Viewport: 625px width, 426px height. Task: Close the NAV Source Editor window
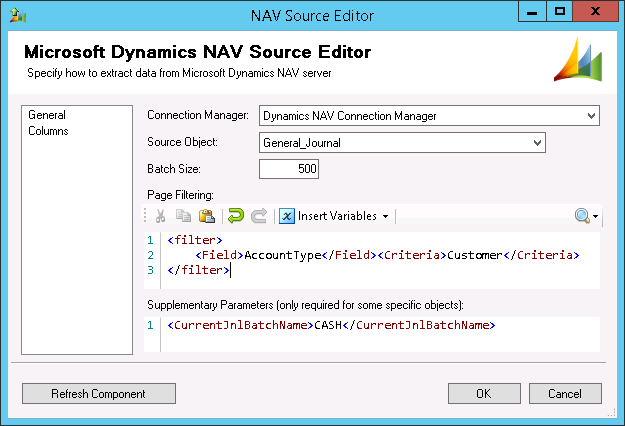(x=596, y=12)
